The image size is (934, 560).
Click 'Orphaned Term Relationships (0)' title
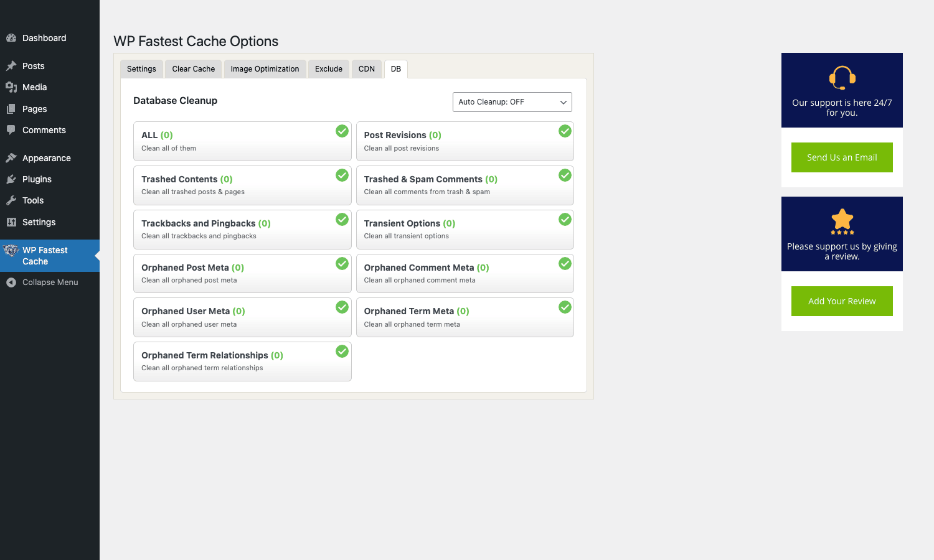click(212, 355)
